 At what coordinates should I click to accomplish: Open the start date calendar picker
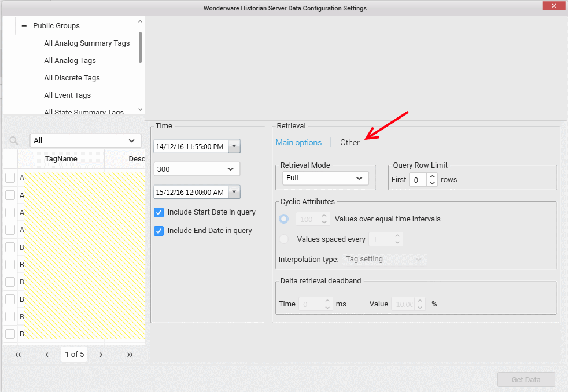pos(234,146)
